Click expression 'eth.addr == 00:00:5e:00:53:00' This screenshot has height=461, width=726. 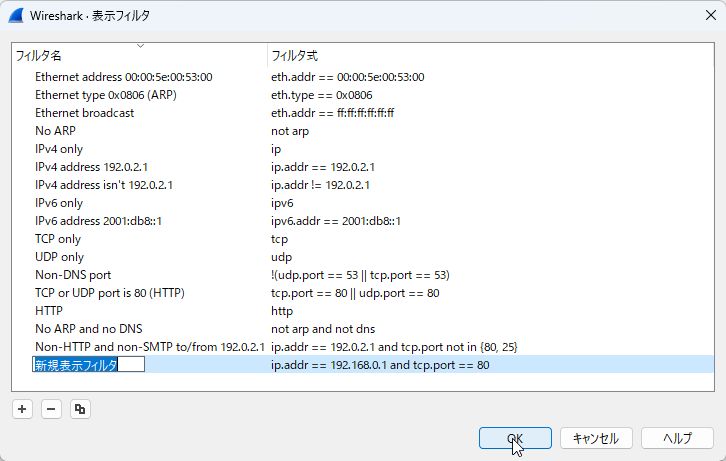[x=348, y=77]
